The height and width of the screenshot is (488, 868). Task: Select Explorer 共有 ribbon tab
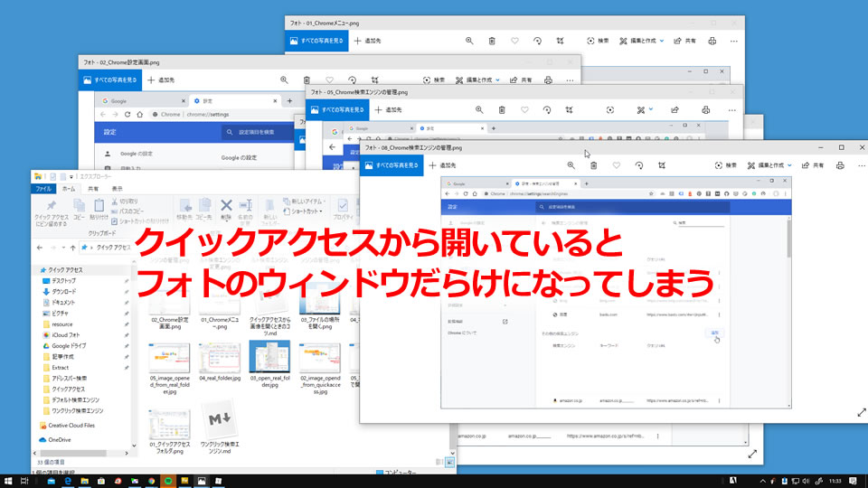point(93,189)
